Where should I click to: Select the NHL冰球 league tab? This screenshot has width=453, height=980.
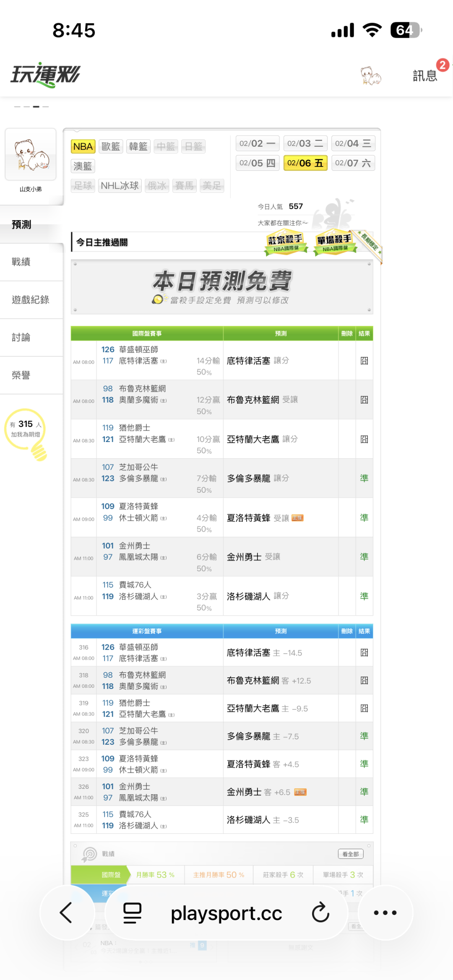click(120, 185)
